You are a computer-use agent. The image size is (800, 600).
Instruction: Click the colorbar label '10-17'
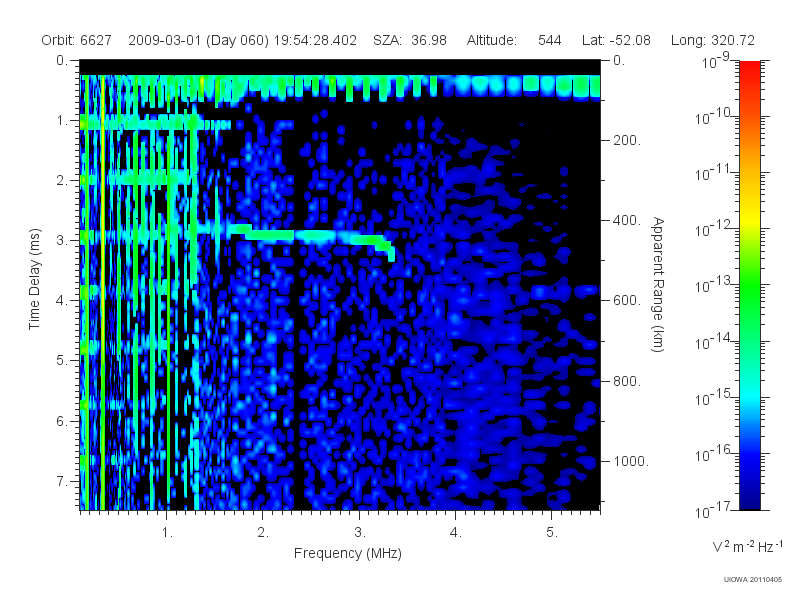point(713,510)
